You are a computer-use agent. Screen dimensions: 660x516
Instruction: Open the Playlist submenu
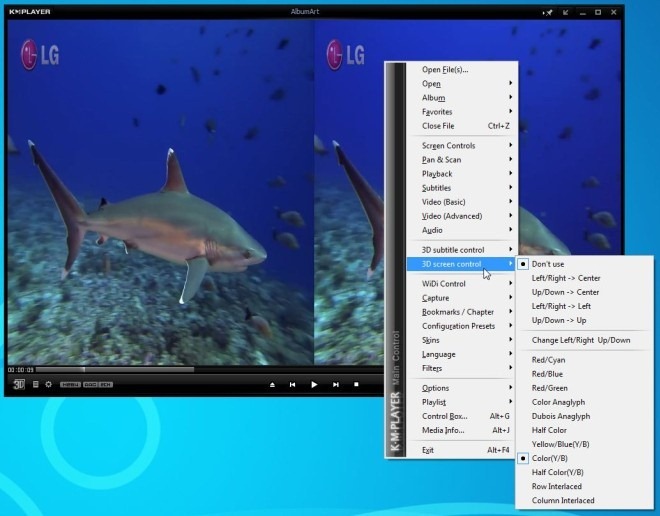pyautogui.click(x=462, y=402)
